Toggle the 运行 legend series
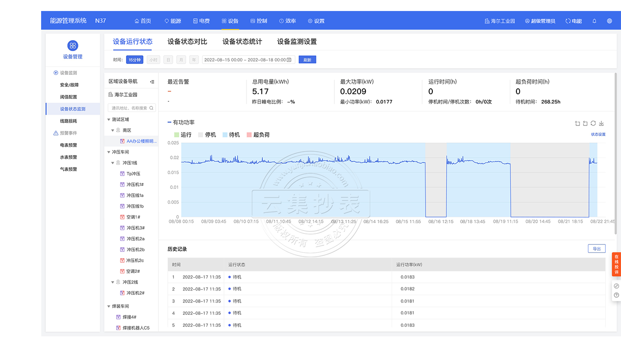This screenshot has width=621, height=364. click(182, 135)
